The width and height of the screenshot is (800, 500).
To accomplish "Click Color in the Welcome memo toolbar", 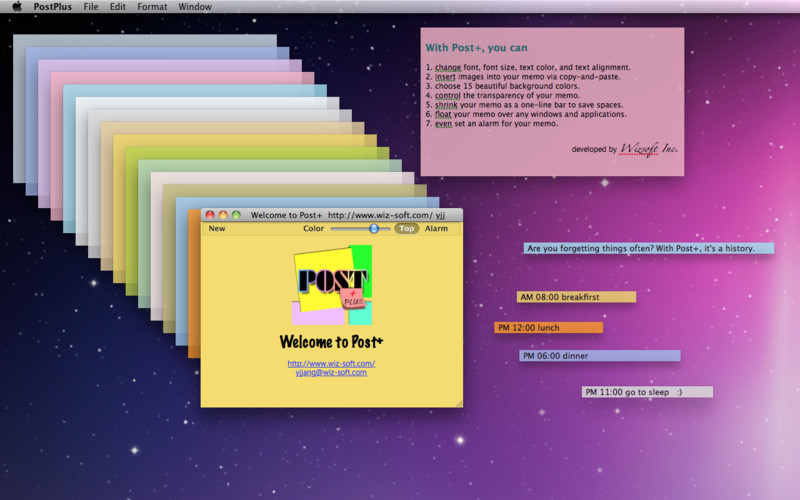I will point(313,229).
